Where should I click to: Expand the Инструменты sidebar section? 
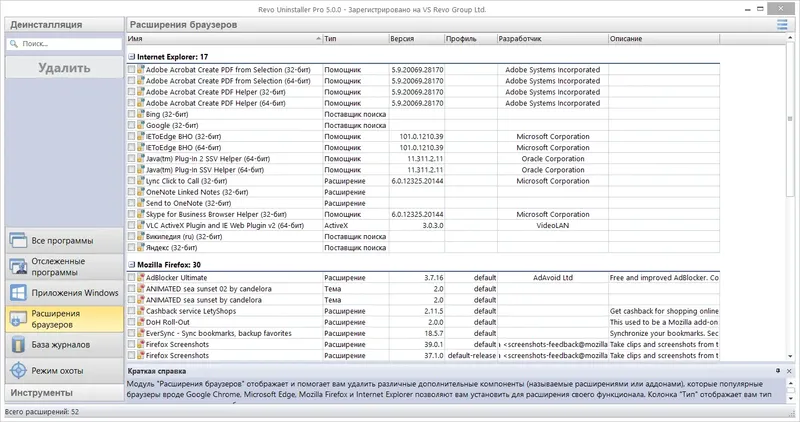tap(64, 393)
